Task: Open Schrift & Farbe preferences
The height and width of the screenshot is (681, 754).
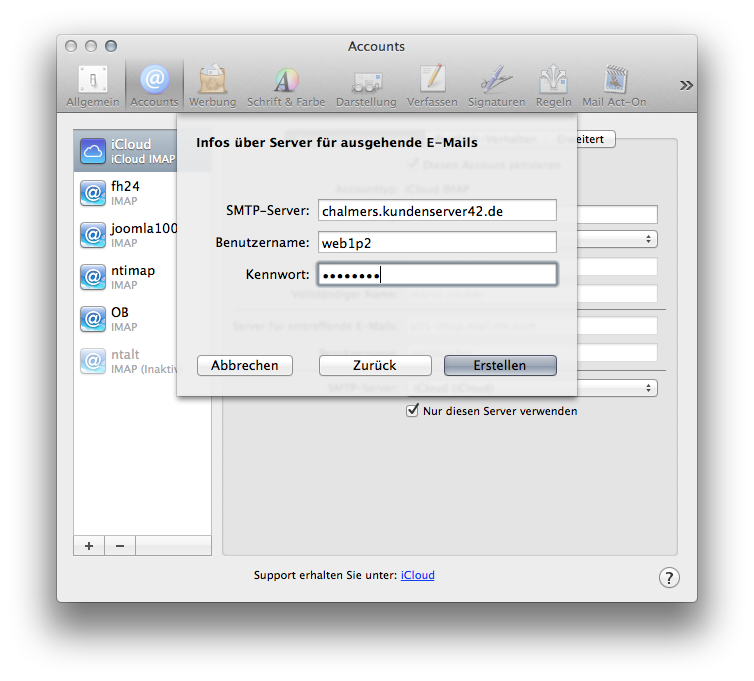Action: pyautogui.click(x=286, y=85)
